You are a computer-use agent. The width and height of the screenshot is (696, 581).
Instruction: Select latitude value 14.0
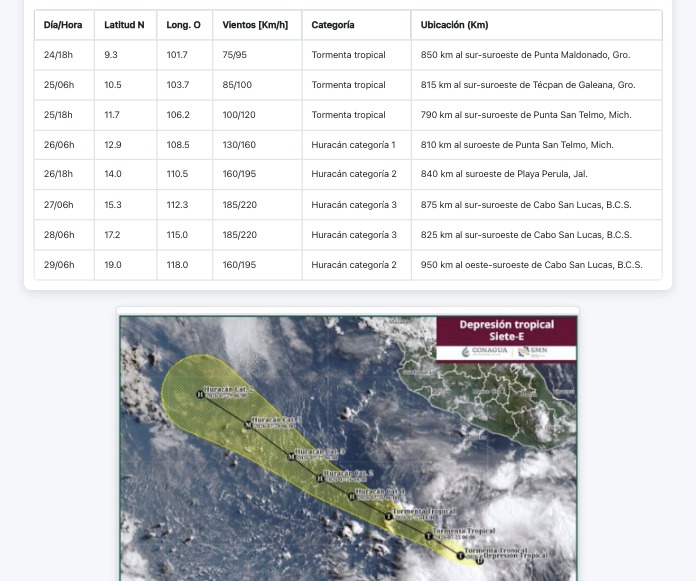(x=113, y=174)
